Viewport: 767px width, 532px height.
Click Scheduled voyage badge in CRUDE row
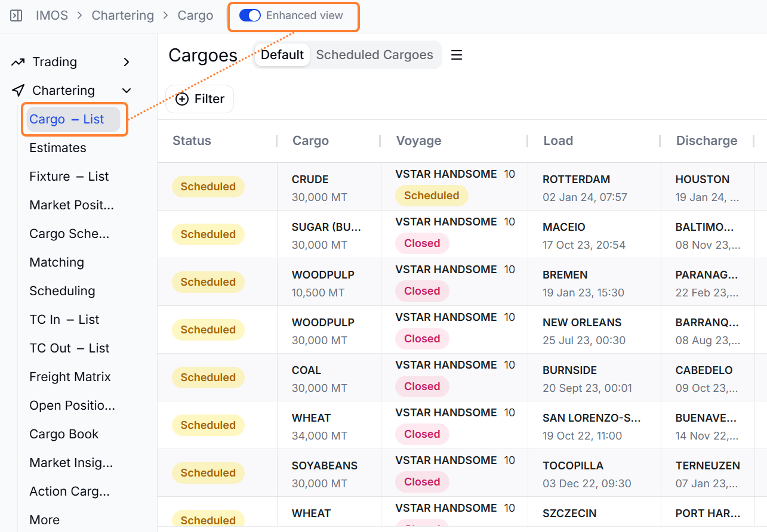(x=432, y=196)
